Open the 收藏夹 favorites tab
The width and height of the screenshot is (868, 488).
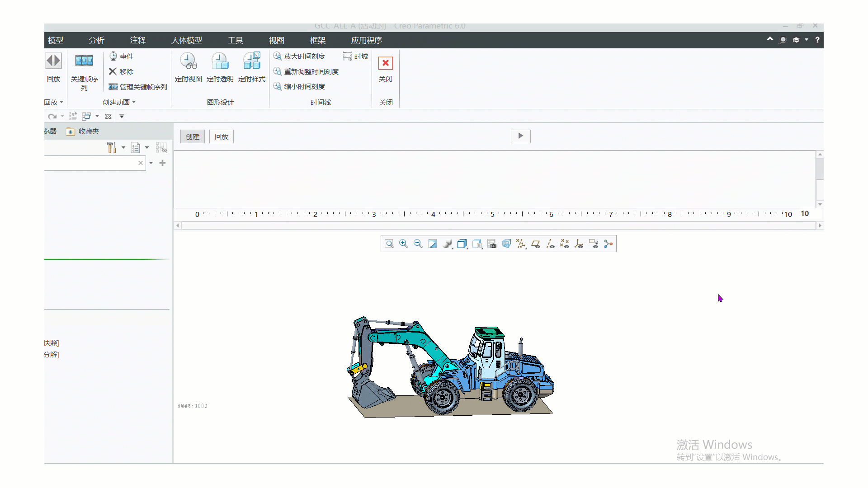[83, 131]
